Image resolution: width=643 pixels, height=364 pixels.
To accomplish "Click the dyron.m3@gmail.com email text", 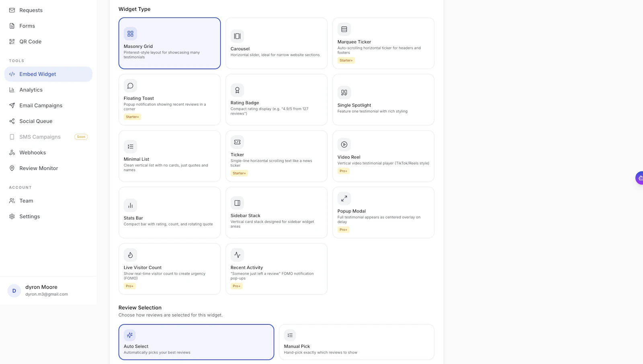I will [47, 294].
